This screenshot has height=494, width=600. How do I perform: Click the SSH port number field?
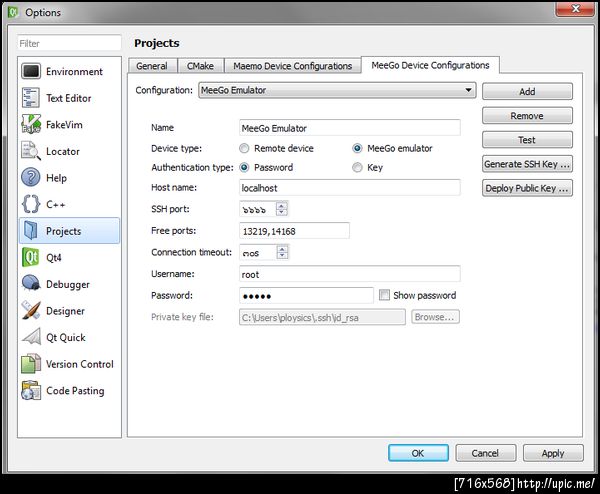tap(258, 209)
